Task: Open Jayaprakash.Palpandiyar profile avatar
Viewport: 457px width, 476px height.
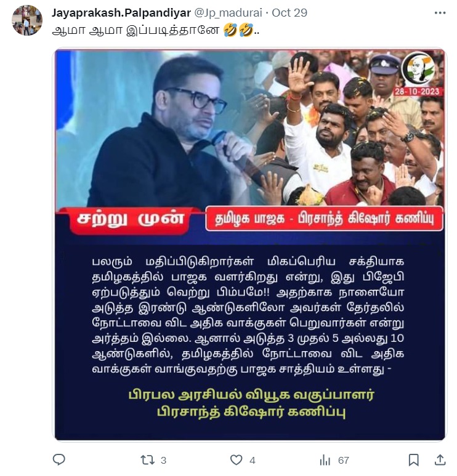Action: (x=27, y=20)
